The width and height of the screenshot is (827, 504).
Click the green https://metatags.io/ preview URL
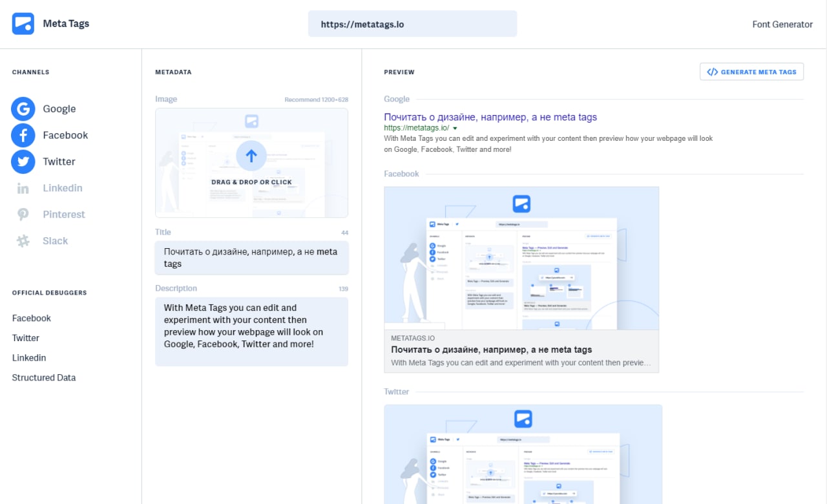pos(416,128)
